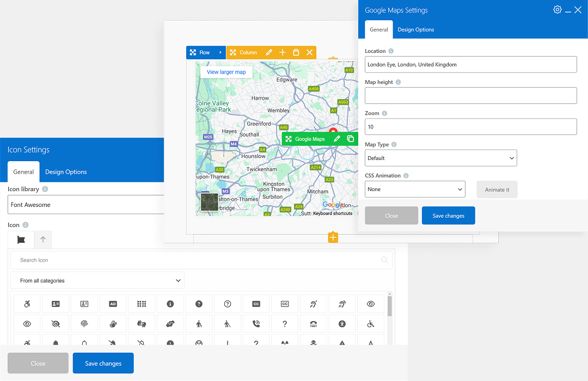Click the Column paste clipboard icon
Screen dimensions: 588x381
click(296, 52)
